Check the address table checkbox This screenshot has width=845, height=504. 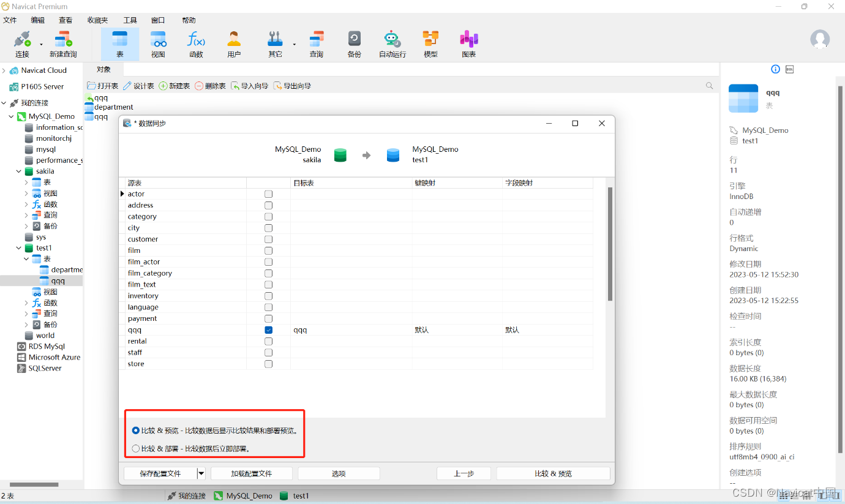[268, 205]
